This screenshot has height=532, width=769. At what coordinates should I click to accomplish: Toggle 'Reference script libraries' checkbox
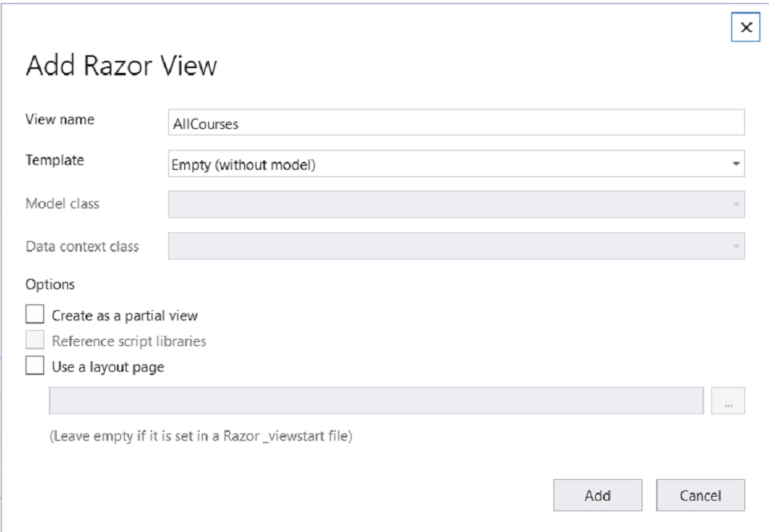pyautogui.click(x=34, y=340)
